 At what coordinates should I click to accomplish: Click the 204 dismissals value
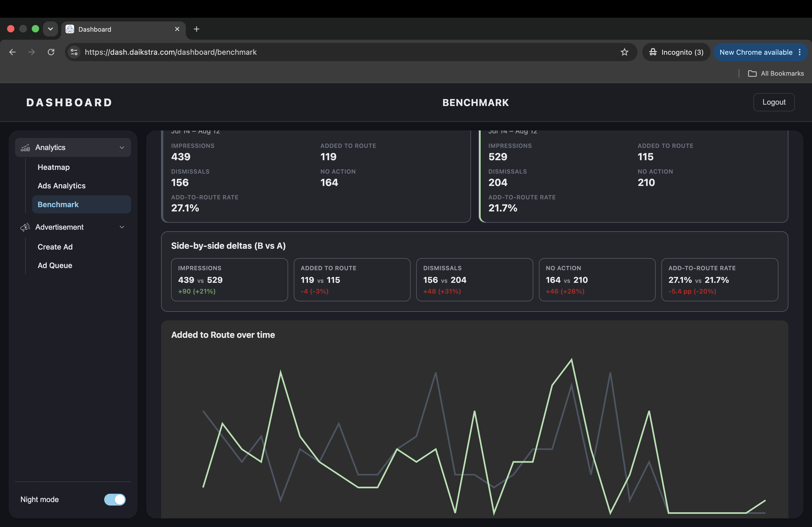point(498,183)
